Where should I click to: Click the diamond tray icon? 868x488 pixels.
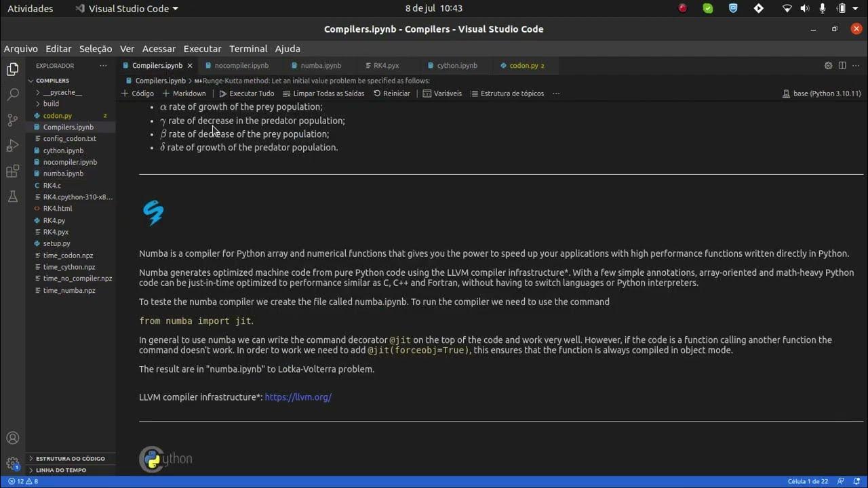759,9
